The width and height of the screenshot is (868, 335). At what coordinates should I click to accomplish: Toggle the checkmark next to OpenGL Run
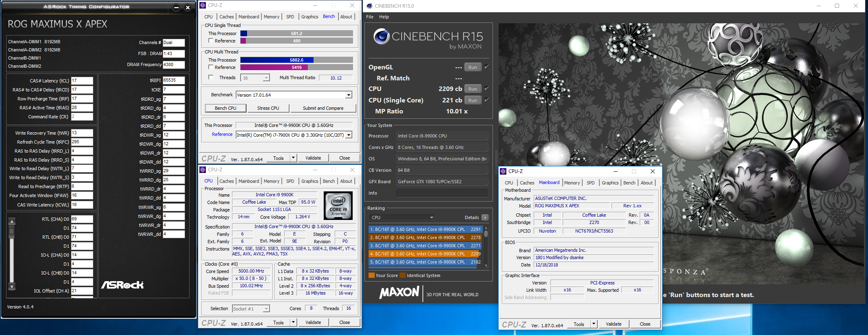click(486, 67)
